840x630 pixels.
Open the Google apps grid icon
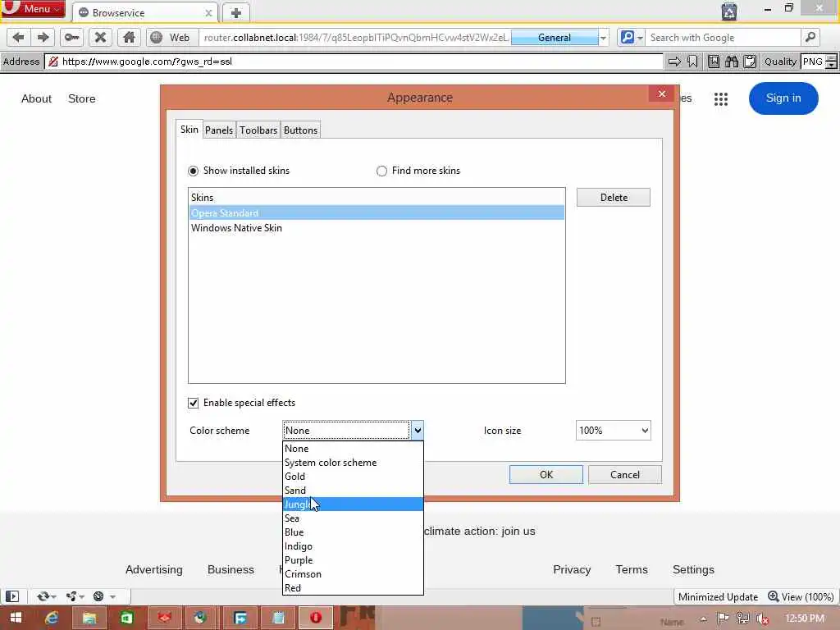coord(721,98)
